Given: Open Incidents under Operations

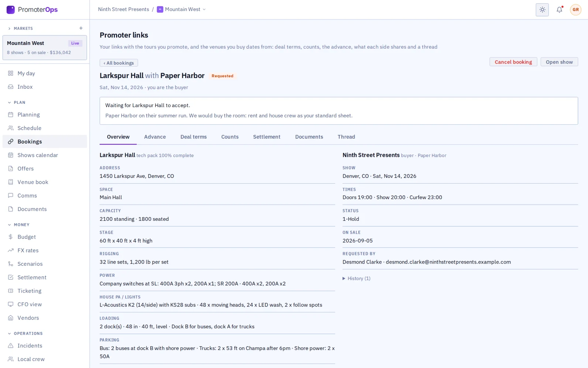Looking at the screenshot, I should coord(45,346).
